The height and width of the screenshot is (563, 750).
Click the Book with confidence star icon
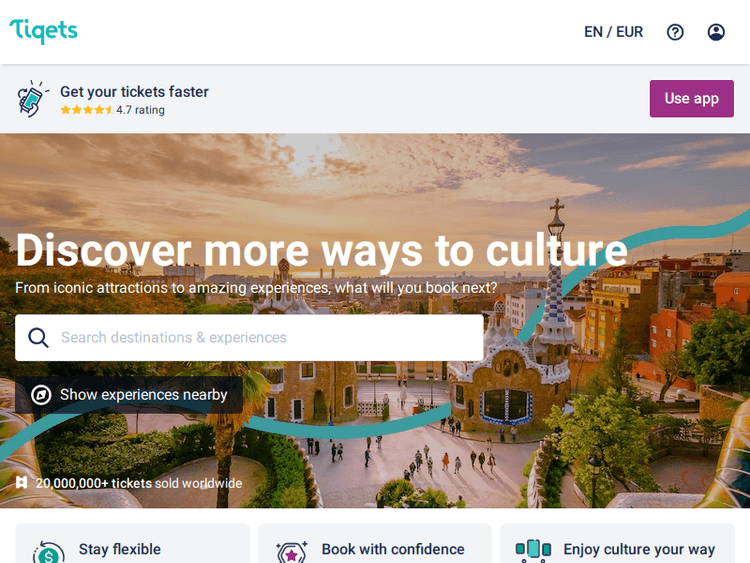[x=292, y=552]
